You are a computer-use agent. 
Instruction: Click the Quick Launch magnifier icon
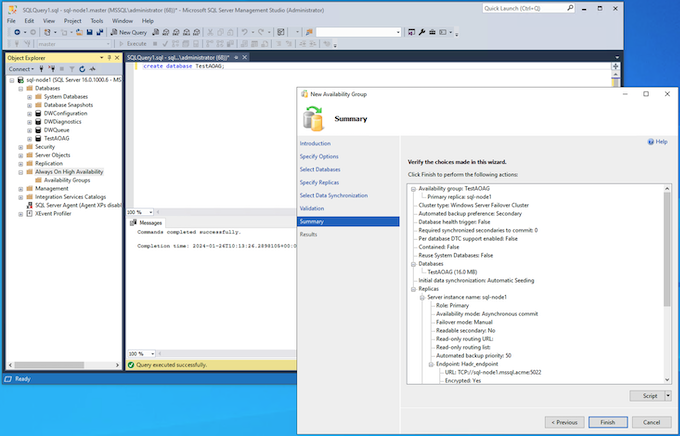tap(570, 8)
